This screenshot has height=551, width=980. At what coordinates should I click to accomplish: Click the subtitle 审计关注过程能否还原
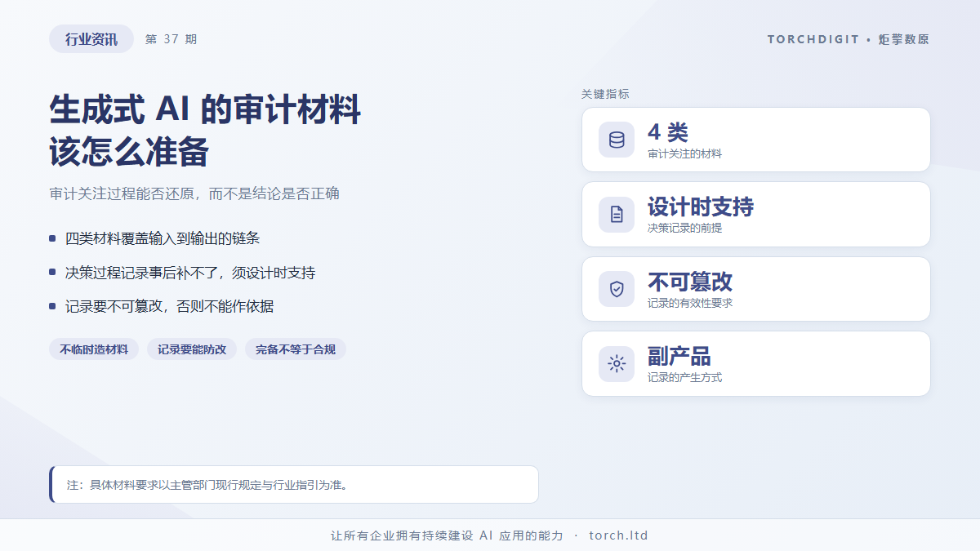[x=194, y=193]
